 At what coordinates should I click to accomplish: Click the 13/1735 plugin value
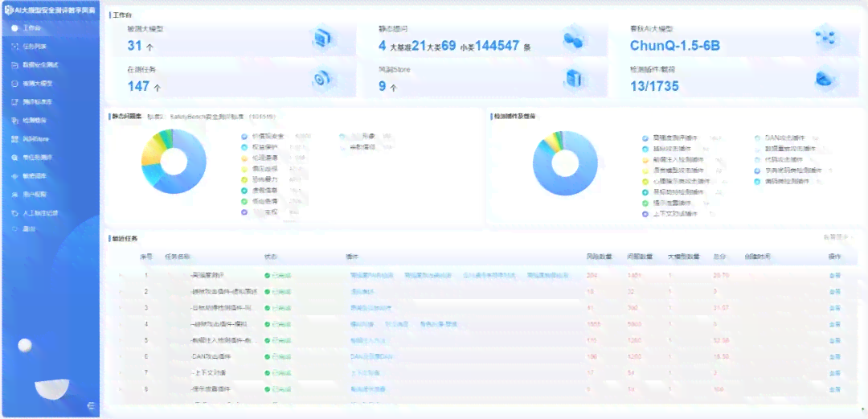point(654,87)
